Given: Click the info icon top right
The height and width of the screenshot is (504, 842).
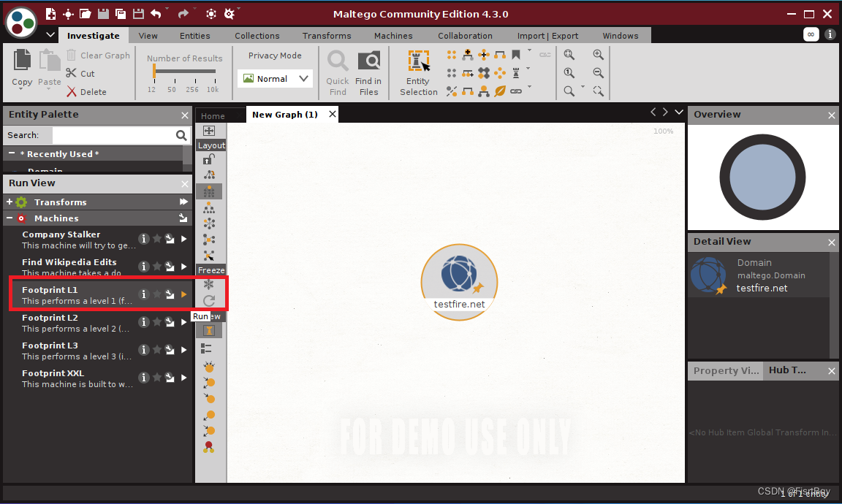Looking at the screenshot, I should click(830, 34).
